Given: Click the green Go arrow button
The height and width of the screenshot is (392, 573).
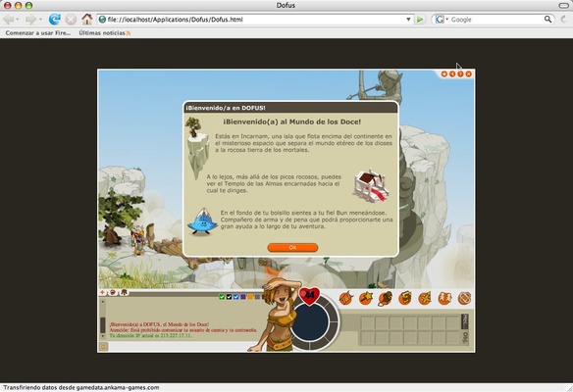Looking at the screenshot, I should tap(420, 20).
